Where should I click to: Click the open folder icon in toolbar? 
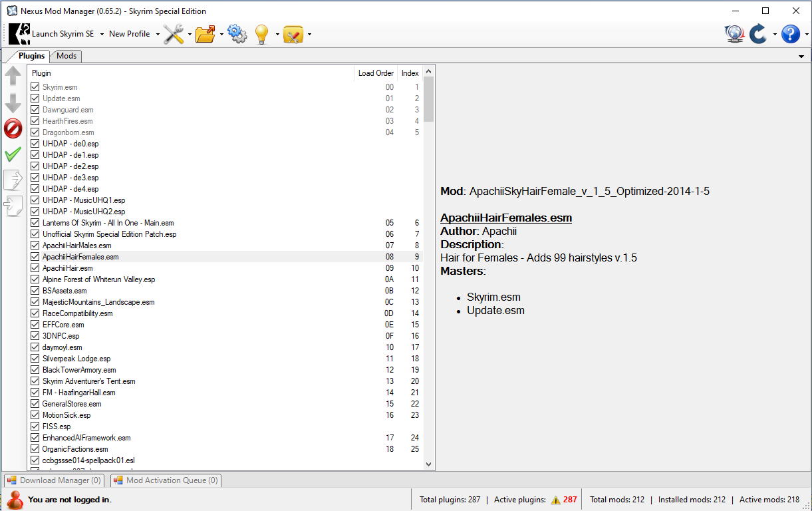click(x=205, y=34)
